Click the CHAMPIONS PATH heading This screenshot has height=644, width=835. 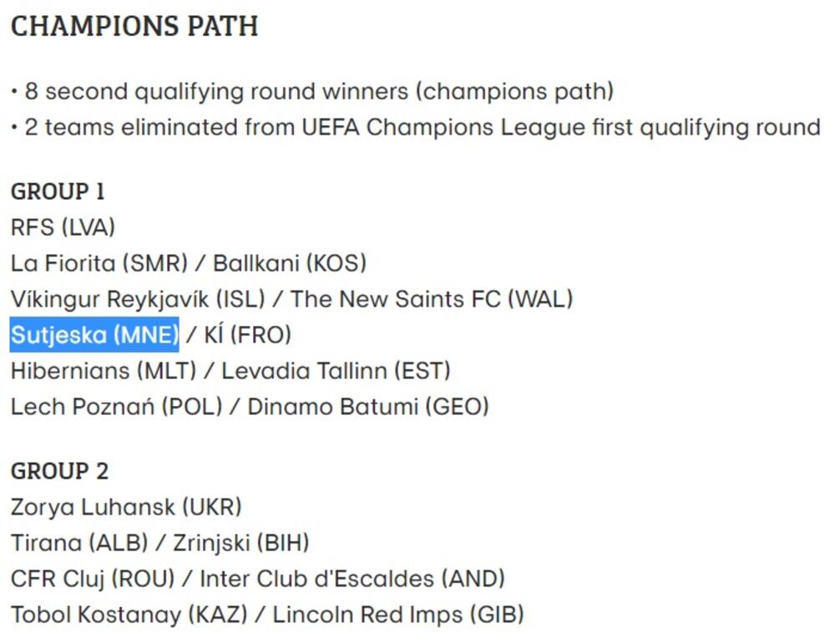click(x=134, y=26)
